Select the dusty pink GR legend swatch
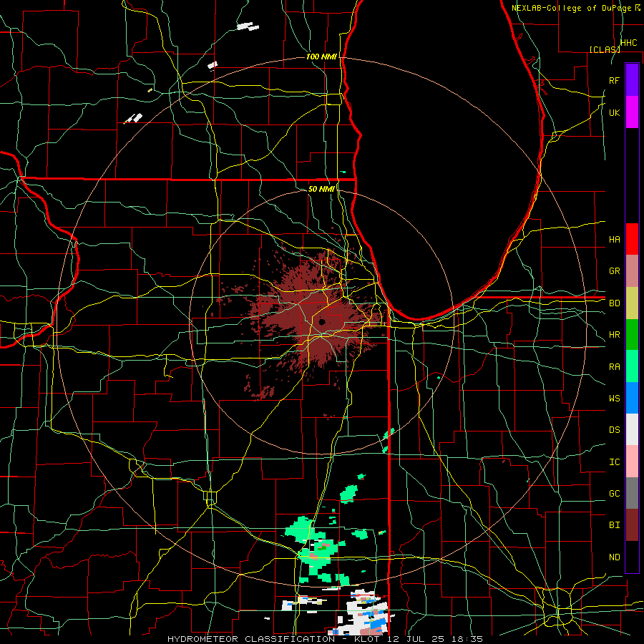The height and width of the screenshot is (644, 644). (632, 271)
